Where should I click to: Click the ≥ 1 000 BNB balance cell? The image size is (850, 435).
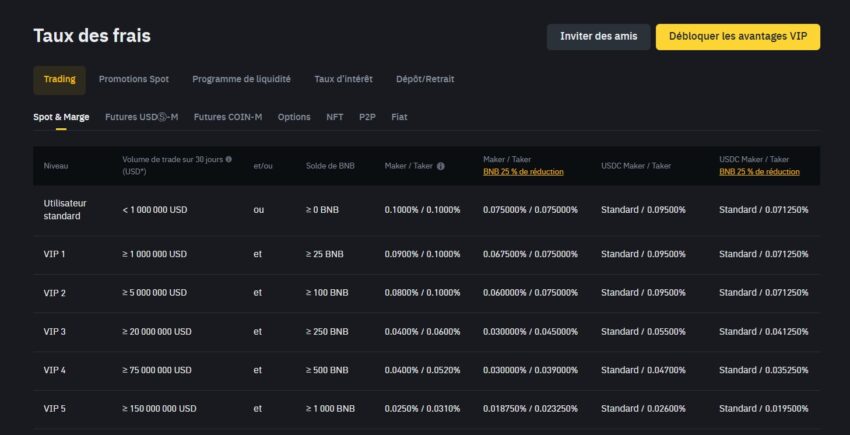330,408
